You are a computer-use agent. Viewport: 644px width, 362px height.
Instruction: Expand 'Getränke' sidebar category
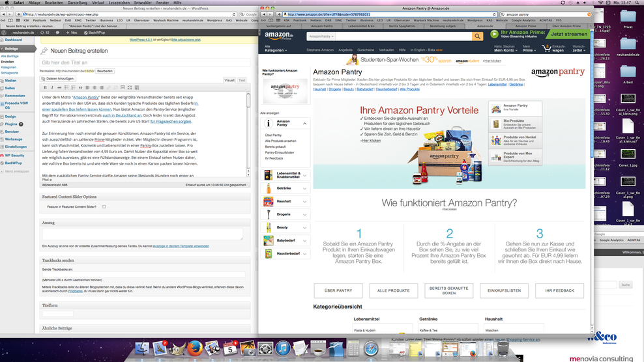(x=304, y=188)
